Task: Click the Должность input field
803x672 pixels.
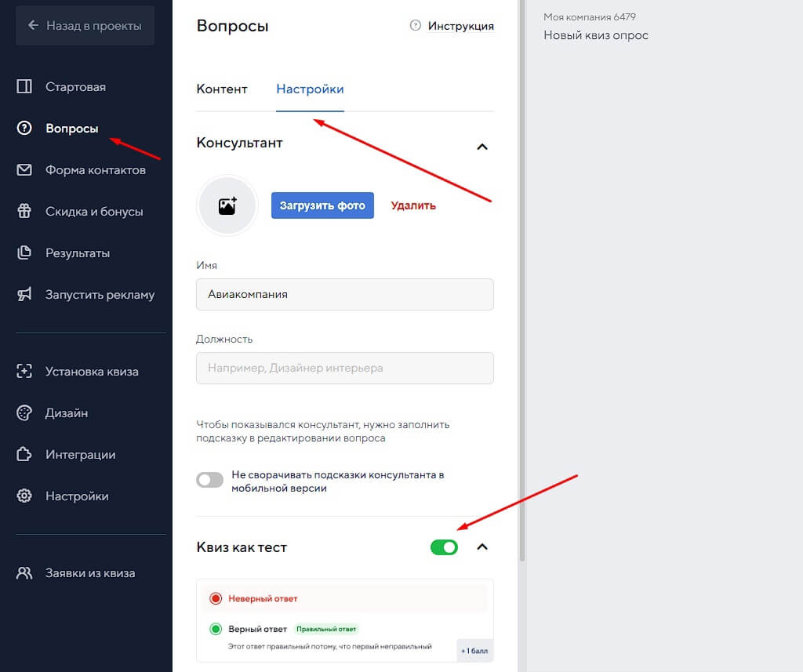Action: click(345, 368)
